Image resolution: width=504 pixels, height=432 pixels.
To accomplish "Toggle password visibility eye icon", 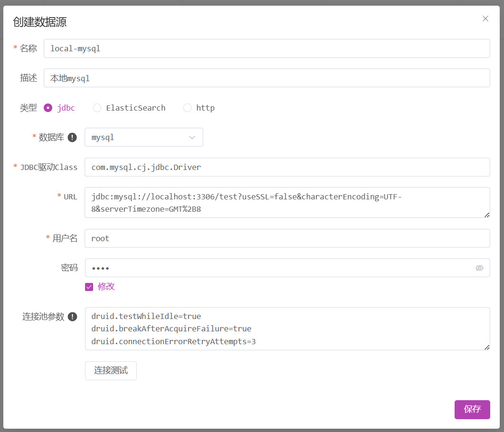I will (480, 268).
